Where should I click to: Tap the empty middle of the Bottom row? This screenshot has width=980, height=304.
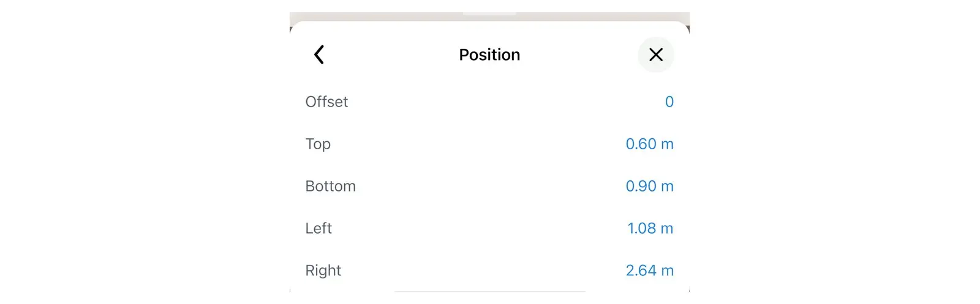(x=489, y=186)
